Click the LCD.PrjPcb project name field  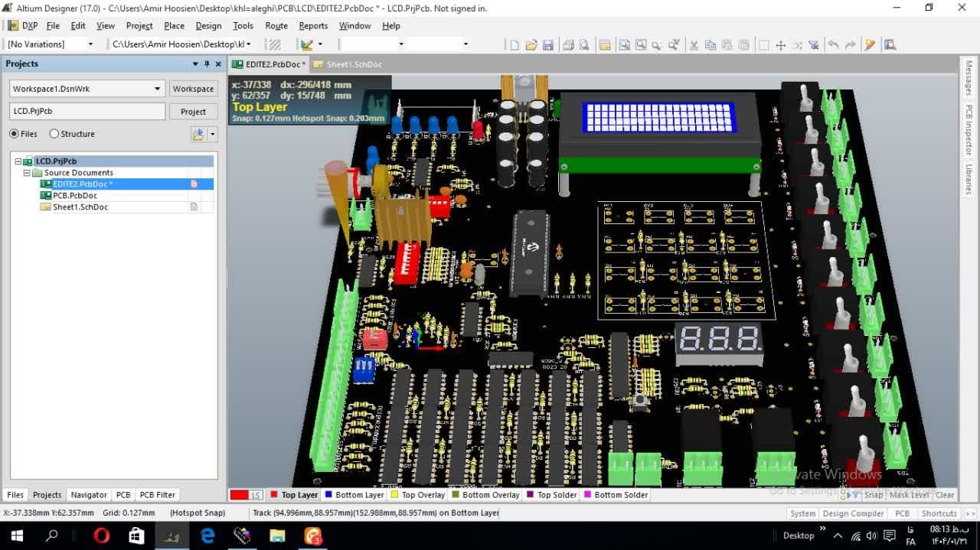(x=87, y=111)
